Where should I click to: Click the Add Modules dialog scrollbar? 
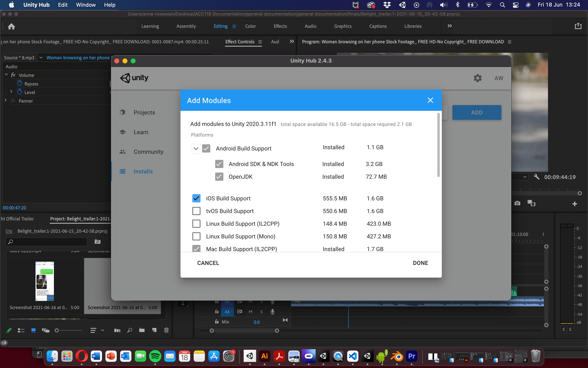click(438, 145)
